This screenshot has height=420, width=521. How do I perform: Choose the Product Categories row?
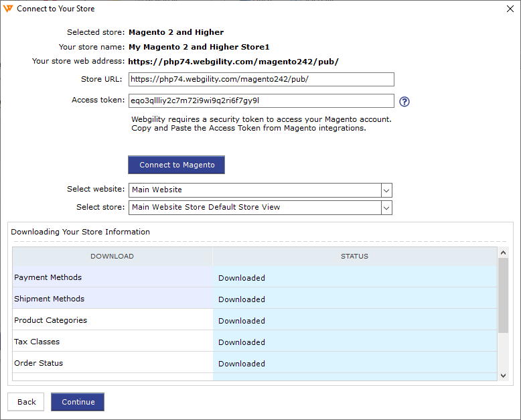pyautogui.click(x=113, y=320)
